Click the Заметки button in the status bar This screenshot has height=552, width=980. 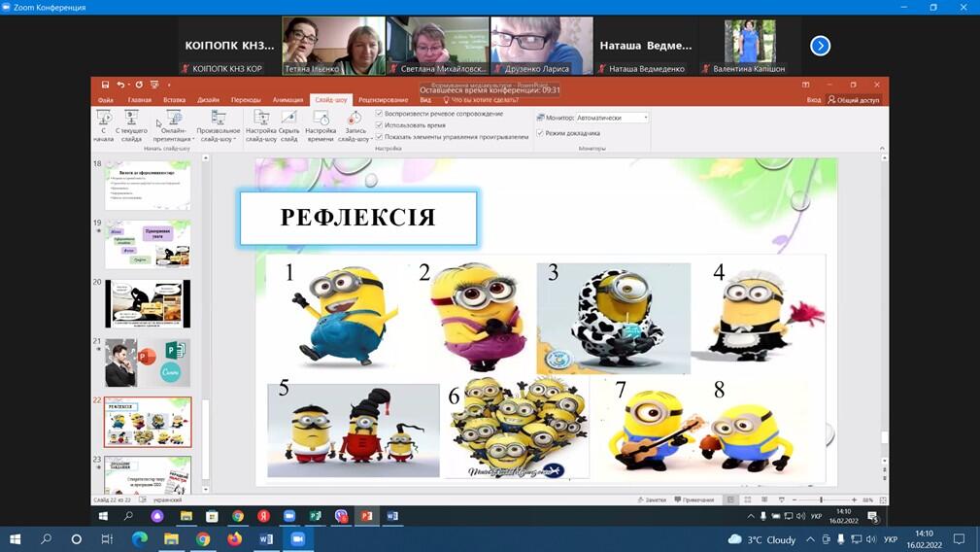pyautogui.click(x=652, y=500)
